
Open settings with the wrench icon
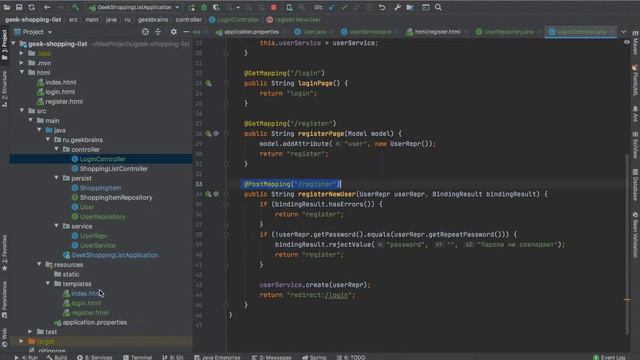[397, 7]
